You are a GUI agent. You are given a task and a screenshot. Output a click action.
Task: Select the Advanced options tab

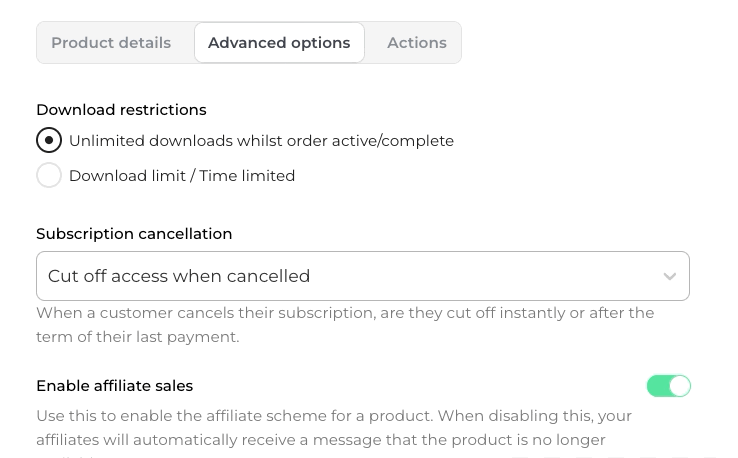pyautogui.click(x=279, y=43)
